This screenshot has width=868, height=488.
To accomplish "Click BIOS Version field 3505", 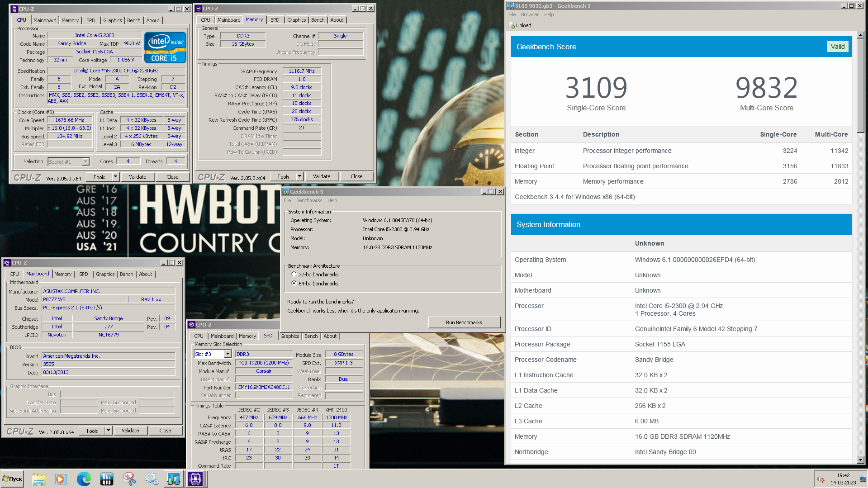I will 108,364.
